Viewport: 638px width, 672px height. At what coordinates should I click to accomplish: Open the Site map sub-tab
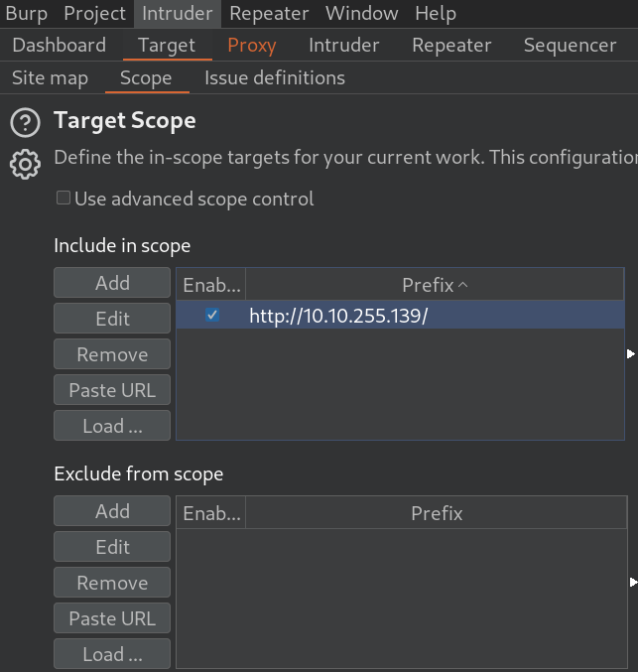(x=51, y=78)
